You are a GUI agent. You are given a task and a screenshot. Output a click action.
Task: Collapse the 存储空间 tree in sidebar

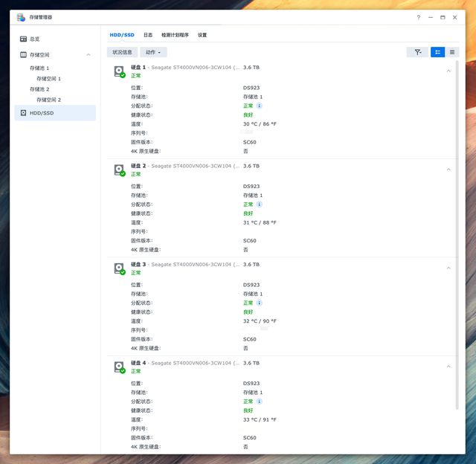click(x=89, y=54)
